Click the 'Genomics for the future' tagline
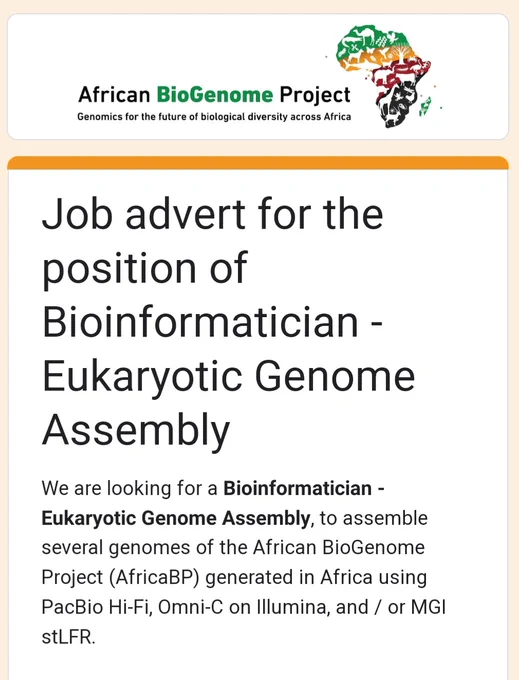The height and width of the screenshot is (680, 519). click(x=214, y=117)
